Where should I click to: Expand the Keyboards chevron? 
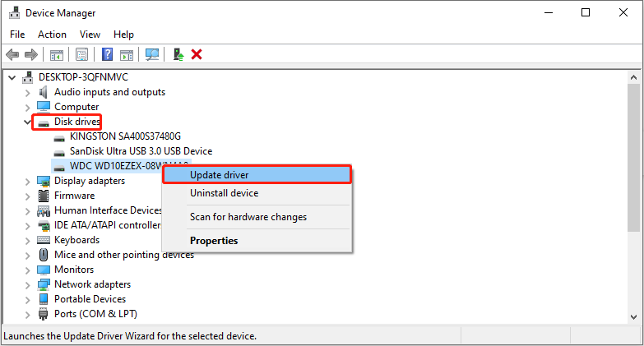[27, 241]
